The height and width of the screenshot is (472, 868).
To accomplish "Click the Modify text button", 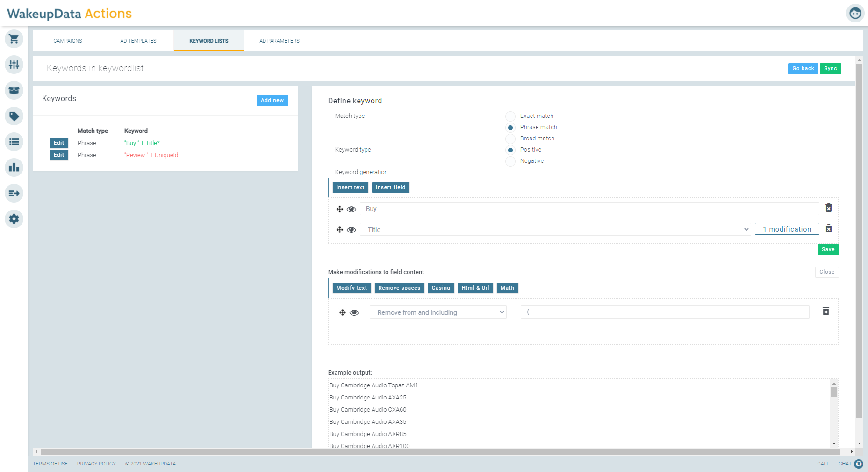I will point(352,288).
